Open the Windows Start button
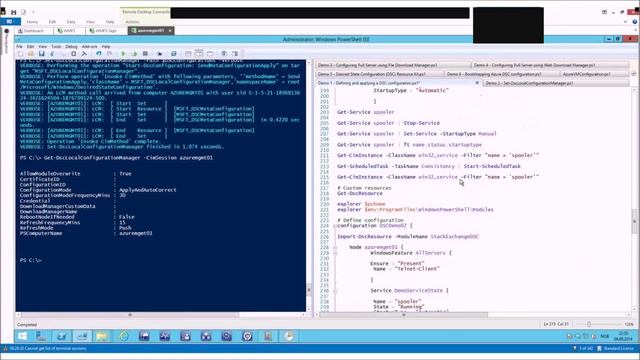 22,336
